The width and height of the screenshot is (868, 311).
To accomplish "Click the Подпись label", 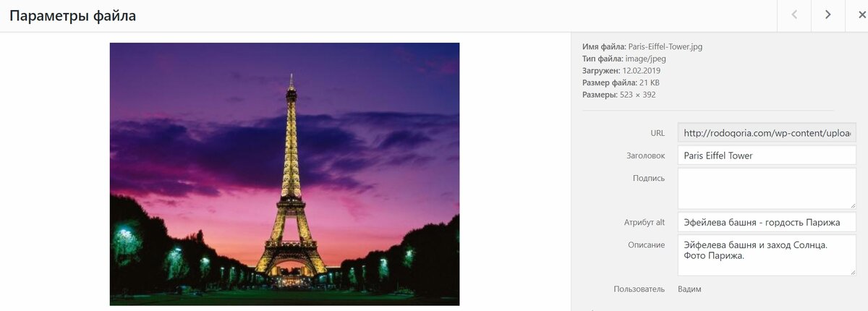I will pyautogui.click(x=648, y=178).
